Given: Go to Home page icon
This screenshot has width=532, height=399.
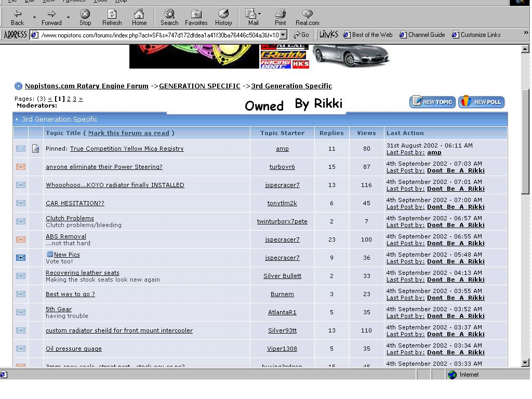Looking at the screenshot, I should [x=139, y=14].
